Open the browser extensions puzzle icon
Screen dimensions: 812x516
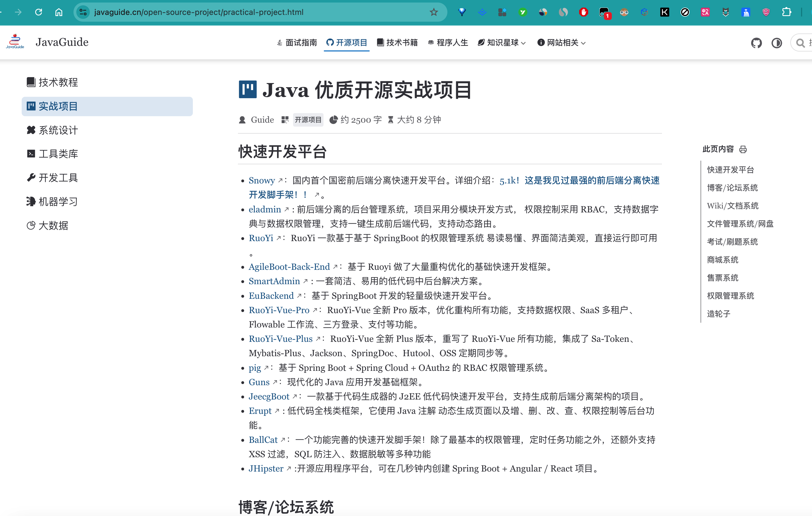pos(786,12)
